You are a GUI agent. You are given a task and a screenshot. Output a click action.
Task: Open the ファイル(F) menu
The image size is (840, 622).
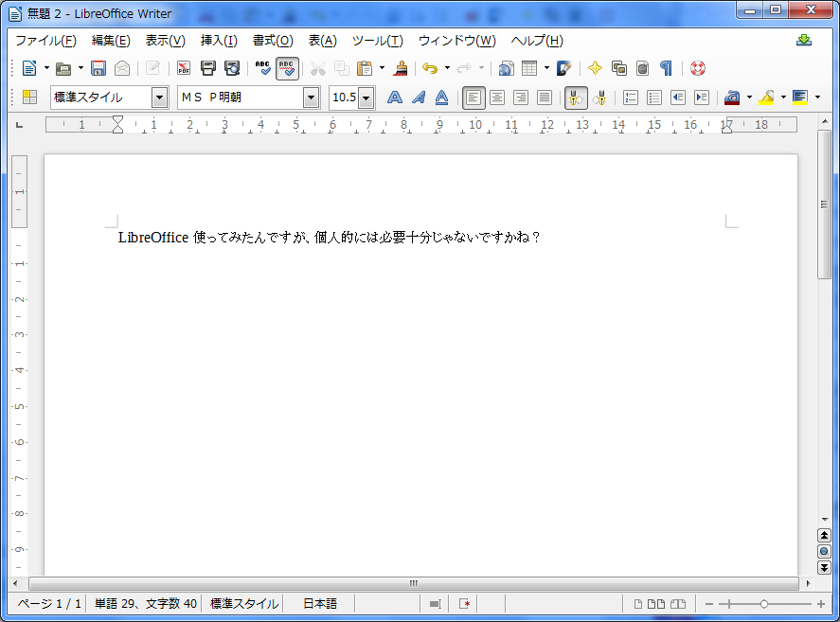[46, 41]
